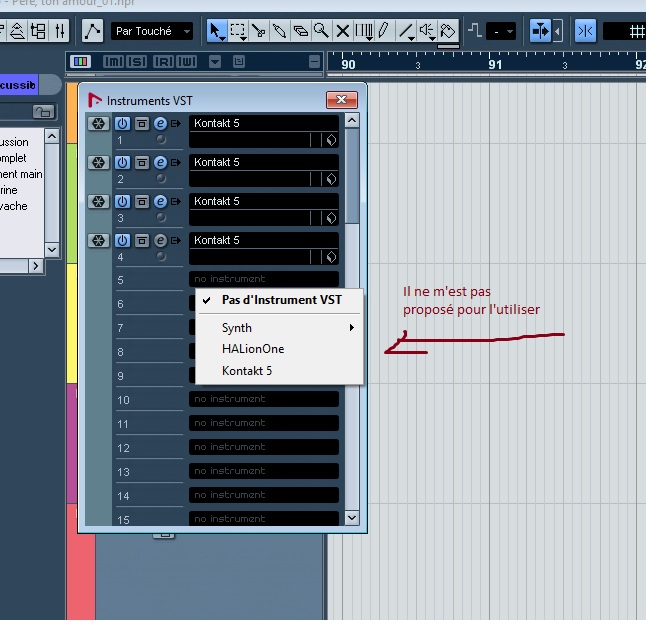This screenshot has width=672, height=630.
Task: Open preset browser for Kontakt 5 slot 4
Action: 331,257
